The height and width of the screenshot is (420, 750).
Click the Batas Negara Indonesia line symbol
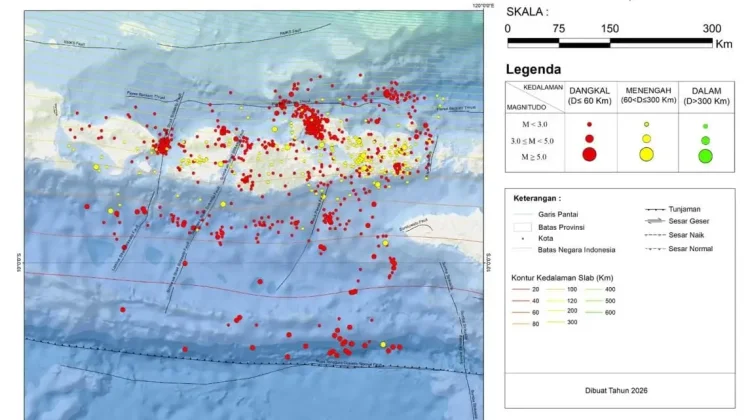[522, 250]
